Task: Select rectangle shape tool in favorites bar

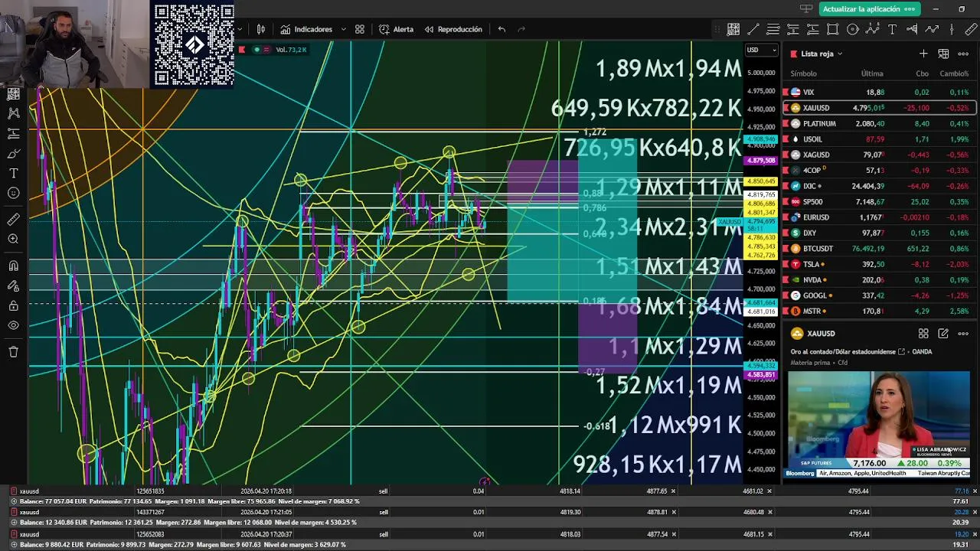Action: click(x=833, y=29)
